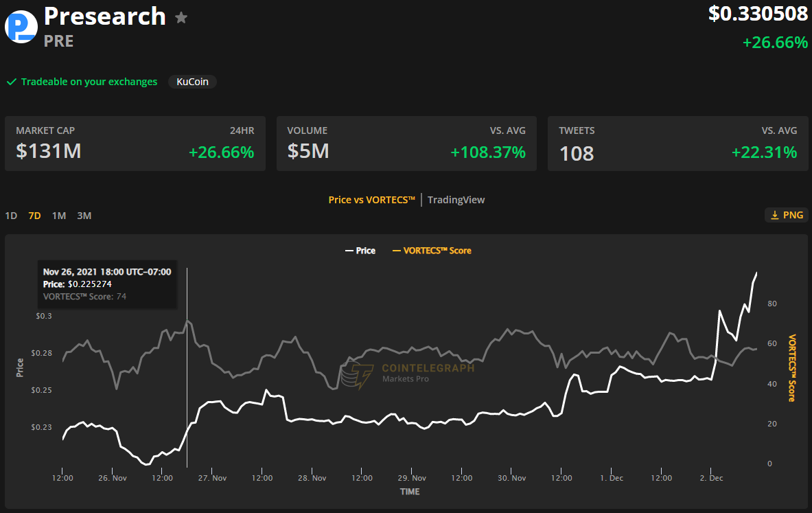The image size is (812, 513).
Task: Toggle the Price series in chart legend
Action: 360,251
